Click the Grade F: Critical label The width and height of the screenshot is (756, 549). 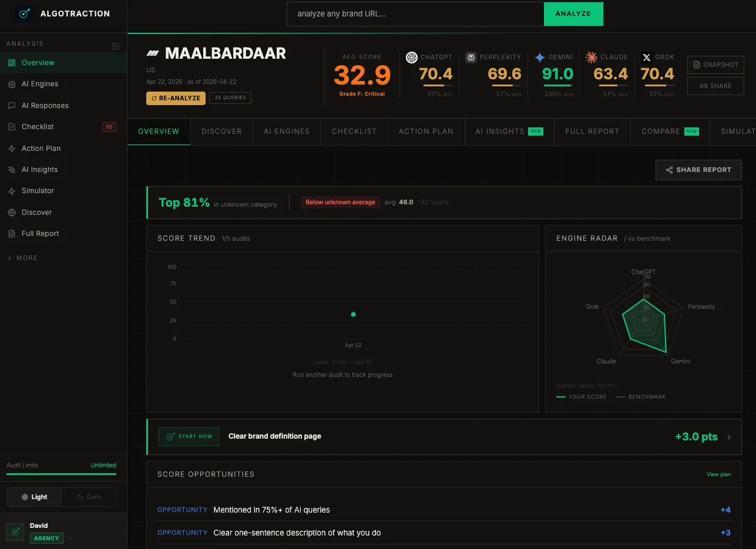[362, 94]
